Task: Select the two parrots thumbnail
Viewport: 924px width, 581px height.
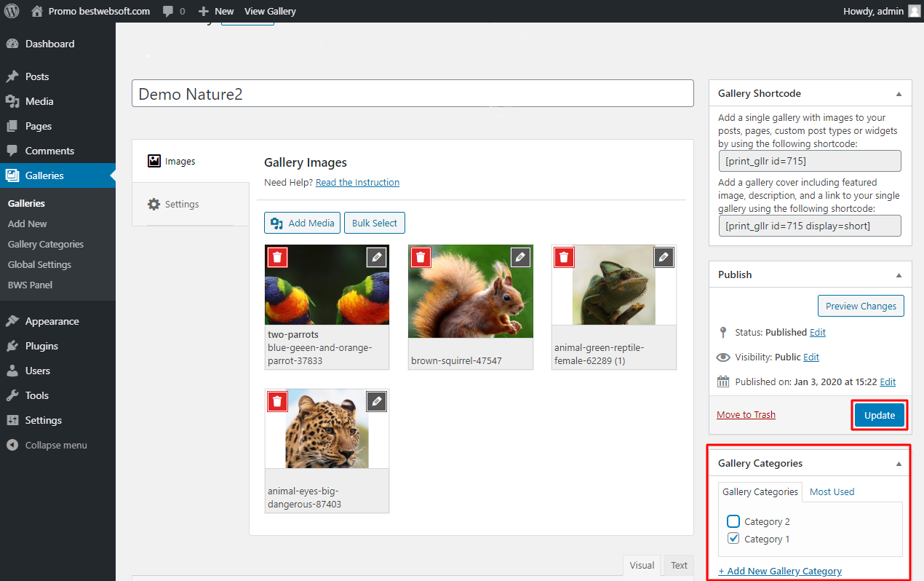Action: click(x=327, y=285)
